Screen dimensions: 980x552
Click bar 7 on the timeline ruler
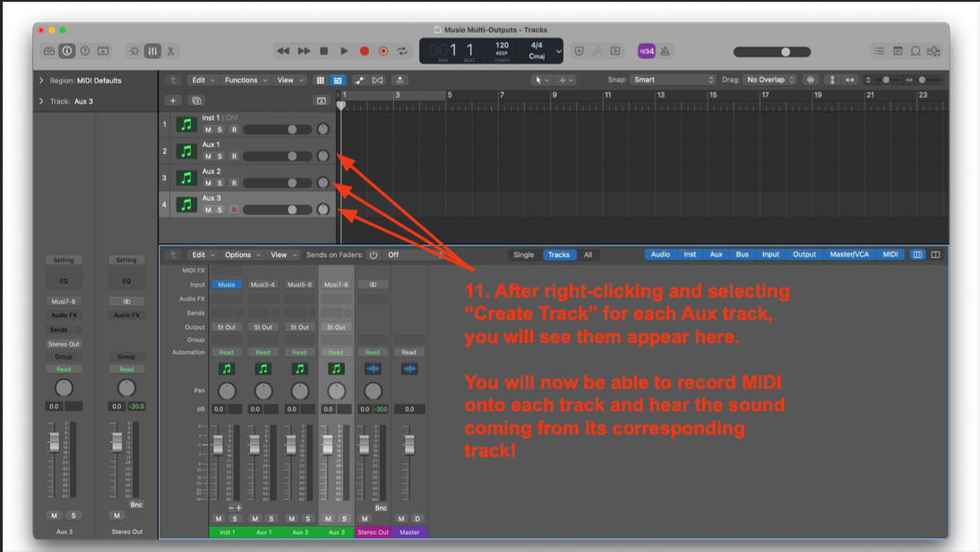(x=503, y=95)
